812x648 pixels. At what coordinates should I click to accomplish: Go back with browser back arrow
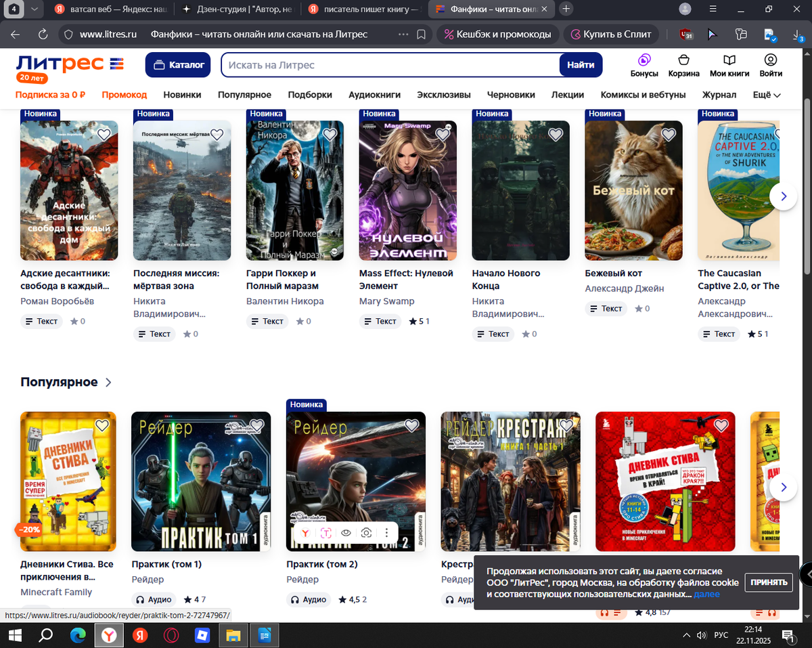15,34
